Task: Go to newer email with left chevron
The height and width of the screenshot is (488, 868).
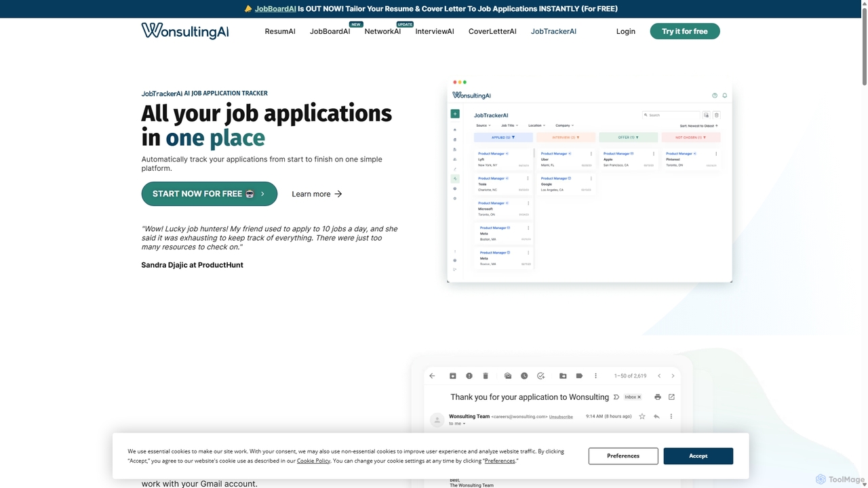Action: point(659,375)
